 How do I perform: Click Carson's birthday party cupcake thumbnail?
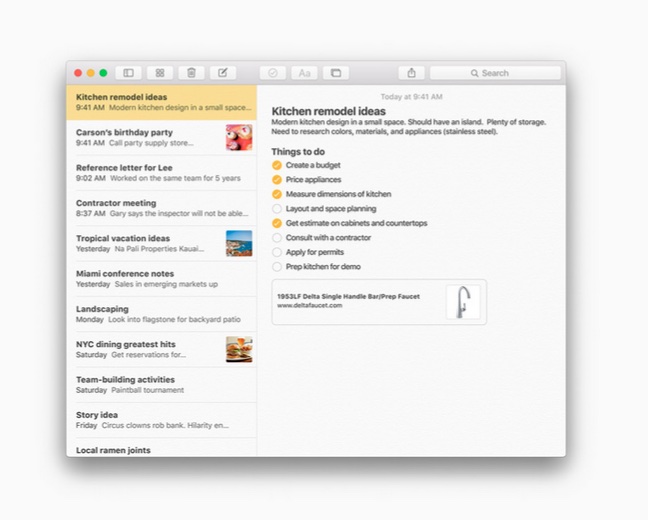pos(239,138)
